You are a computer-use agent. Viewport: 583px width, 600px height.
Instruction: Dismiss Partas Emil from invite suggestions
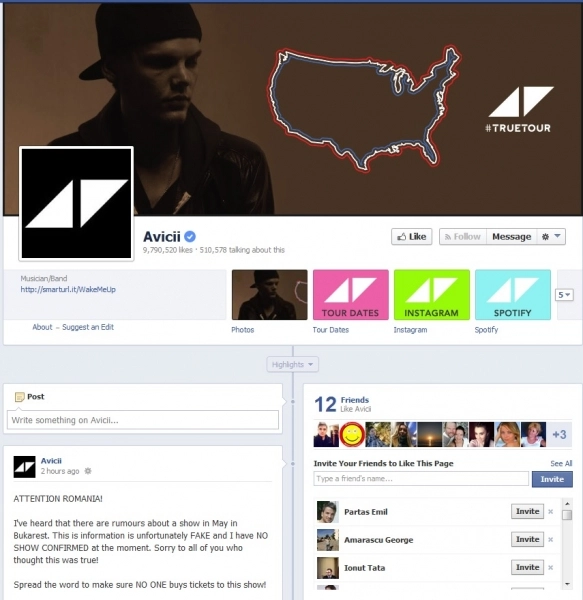550,512
